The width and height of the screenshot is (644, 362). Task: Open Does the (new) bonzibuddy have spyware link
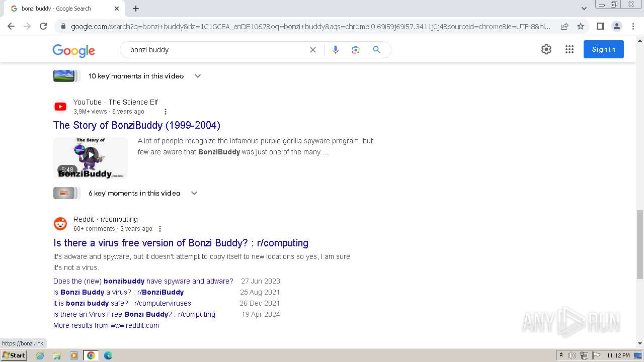pyautogui.click(x=143, y=281)
